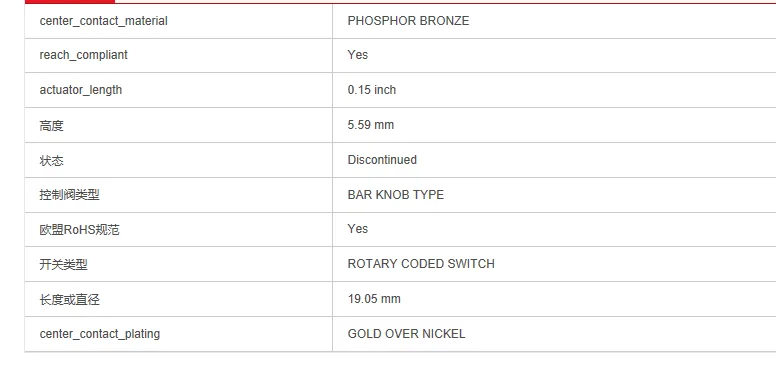Click the reach_compliant label
The width and height of the screenshot is (776, 370).
pos(83,55)
